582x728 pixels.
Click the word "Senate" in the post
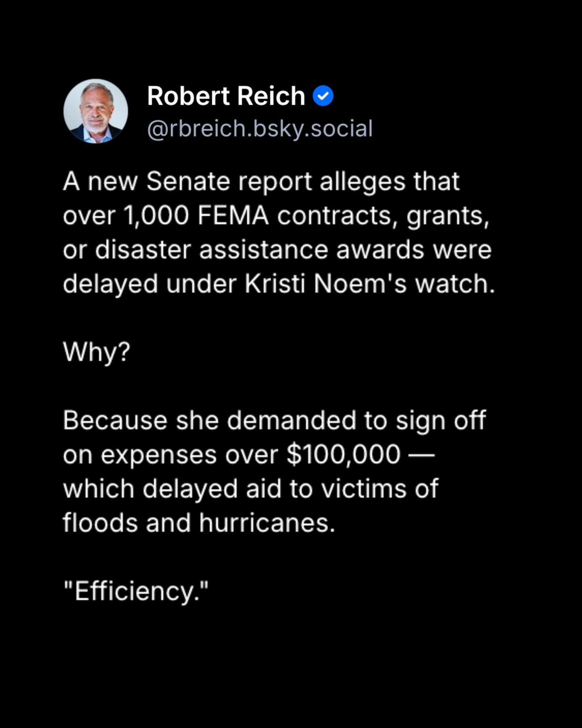(x=188, y=181)
